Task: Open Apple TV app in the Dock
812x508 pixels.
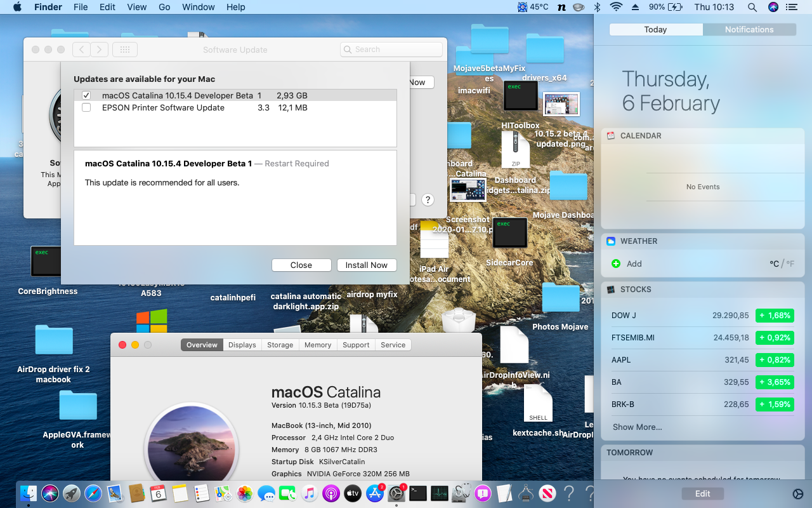Action: (x=353, y=493)
